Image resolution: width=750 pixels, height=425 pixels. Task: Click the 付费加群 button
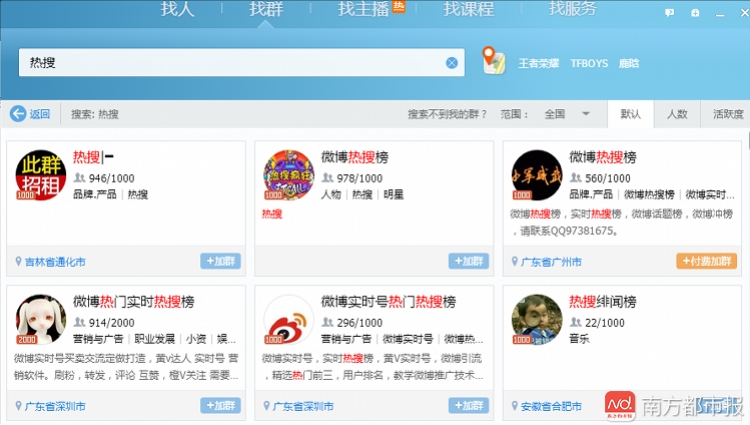pyautogui.click(x=706, y=261)
